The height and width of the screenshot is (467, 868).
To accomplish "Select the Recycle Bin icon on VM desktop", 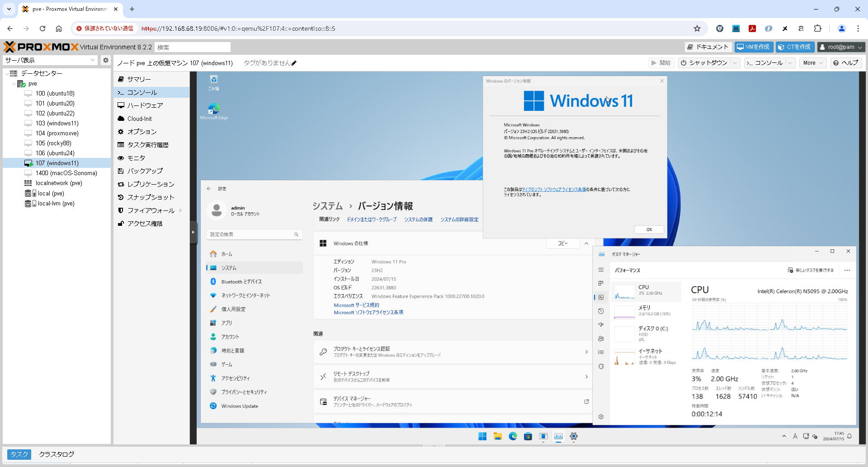I will click(214, 83).
